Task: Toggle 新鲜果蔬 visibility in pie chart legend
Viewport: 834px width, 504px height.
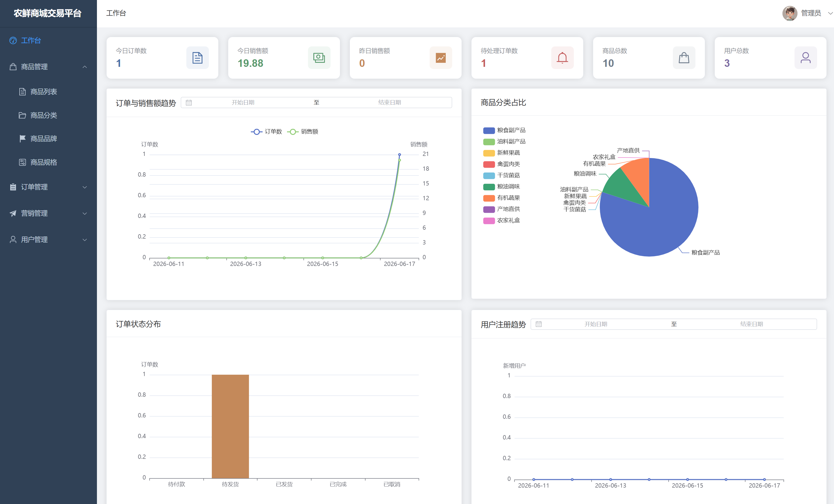Action: pyautogui.click(x=501, y=153)
